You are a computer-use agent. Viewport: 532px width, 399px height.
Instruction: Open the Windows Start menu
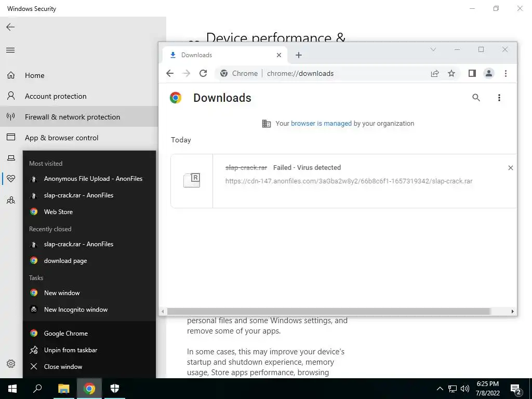12,389
